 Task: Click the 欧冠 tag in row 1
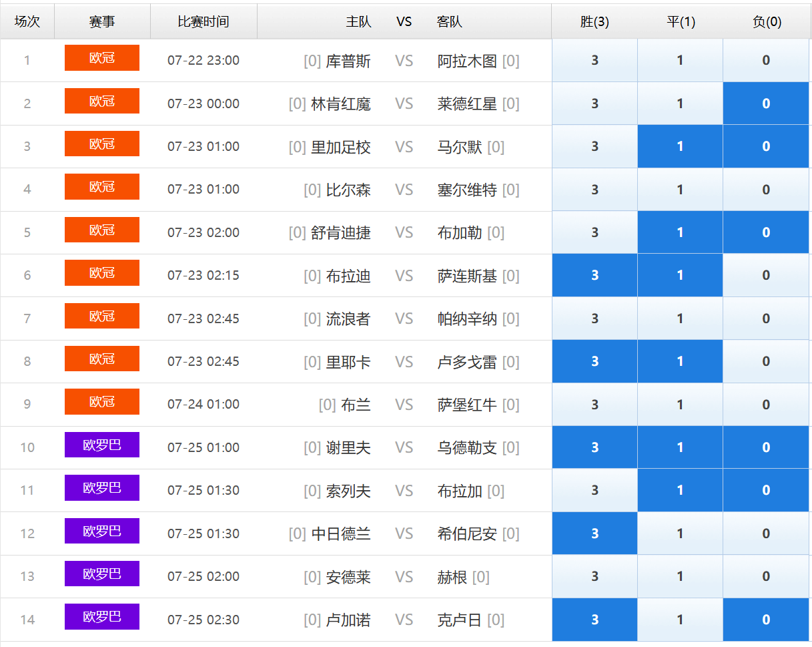tap(102, 57)
